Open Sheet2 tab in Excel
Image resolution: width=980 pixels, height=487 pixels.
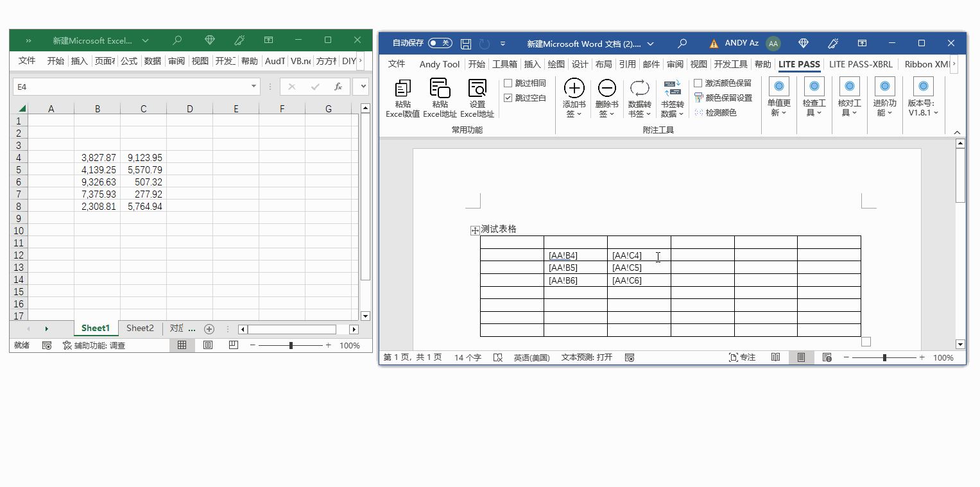click(140, 329)
